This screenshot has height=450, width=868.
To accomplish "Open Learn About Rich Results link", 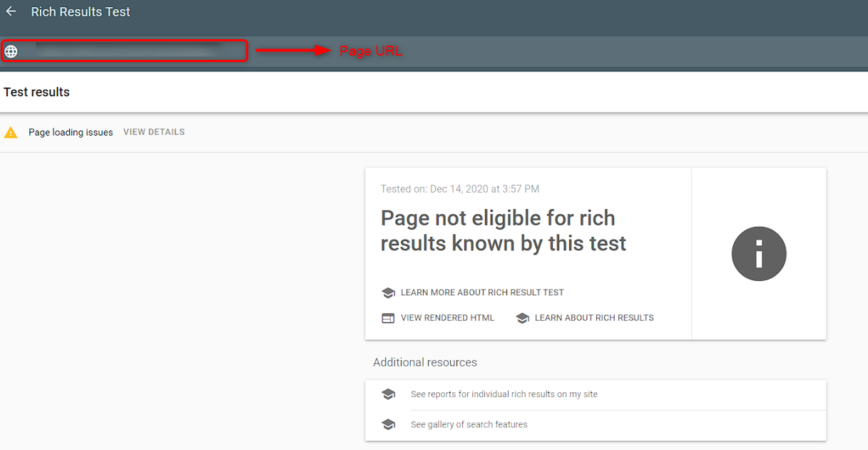I will [x=594, y=318].
